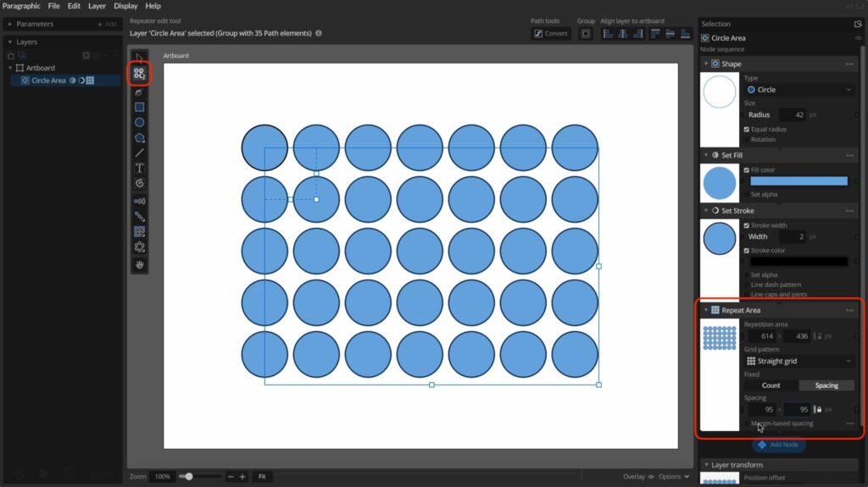The image size is (868, 487).
Task: Select the Spiral tool
Action: (x=139, y=183)
